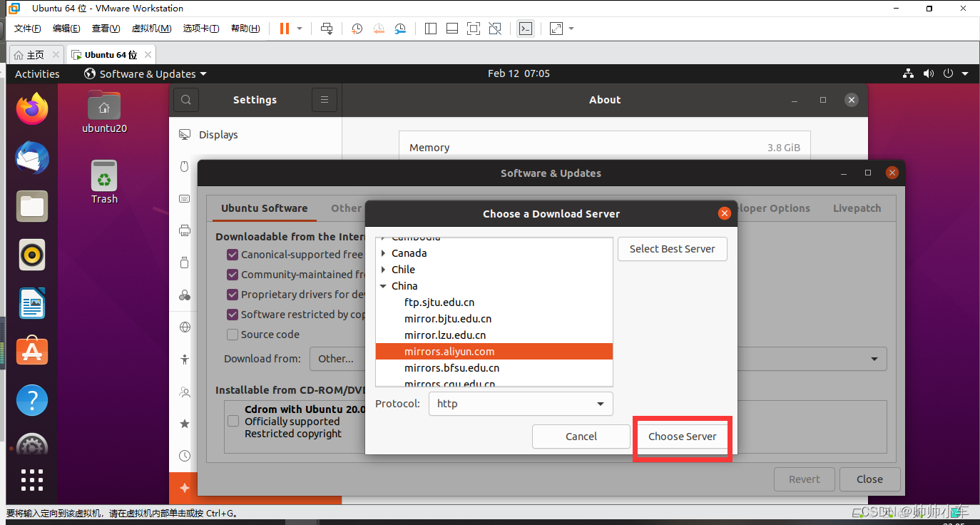The height and width of the screenshot is (525, 980).
Task: Click the send Ctrl+Alt+Del toolbar icon
Action: [327, 29]
